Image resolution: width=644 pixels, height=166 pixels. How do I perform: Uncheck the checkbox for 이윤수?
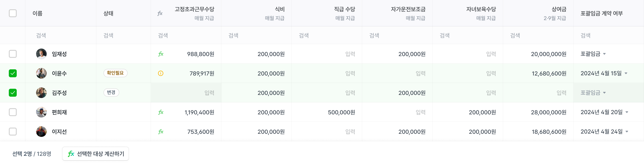coord(13,73)
